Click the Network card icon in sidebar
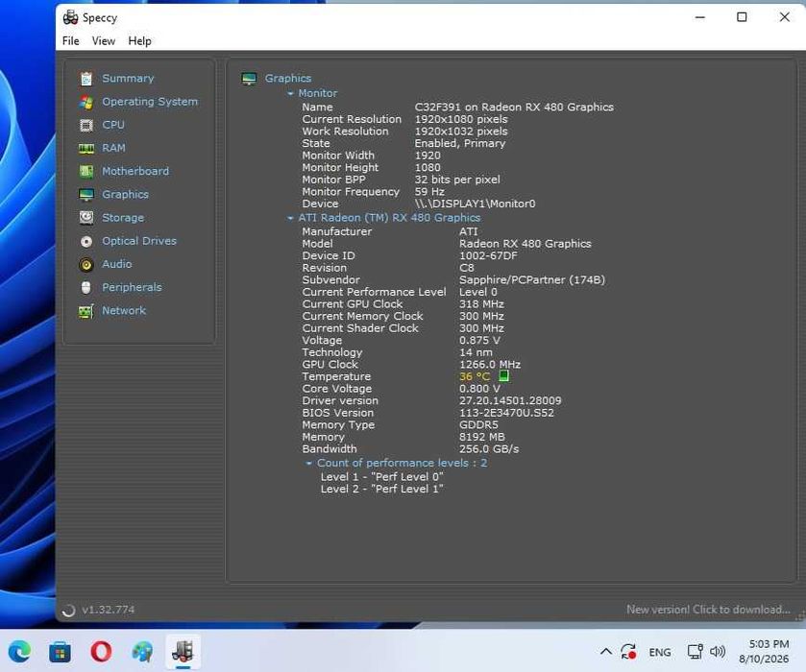 tap(86, 311)
